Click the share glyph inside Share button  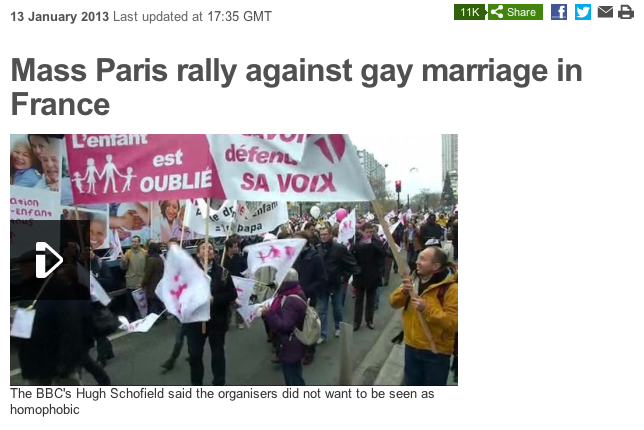point(497,12)
